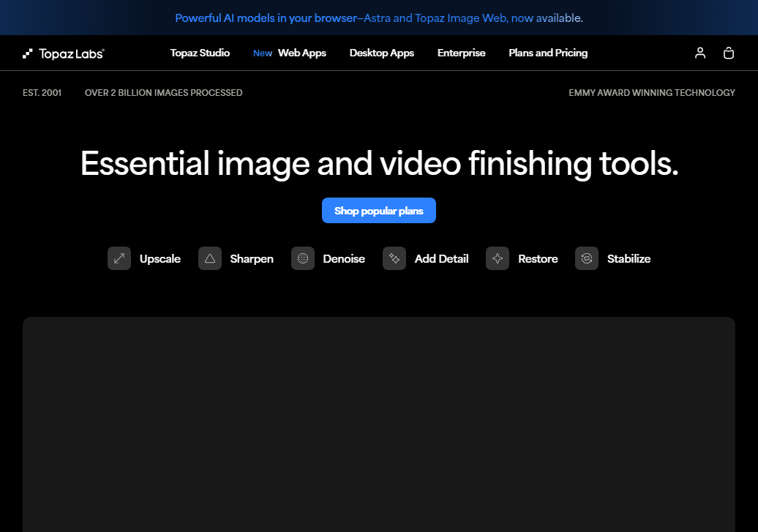Select the Sharpen label

252,259
